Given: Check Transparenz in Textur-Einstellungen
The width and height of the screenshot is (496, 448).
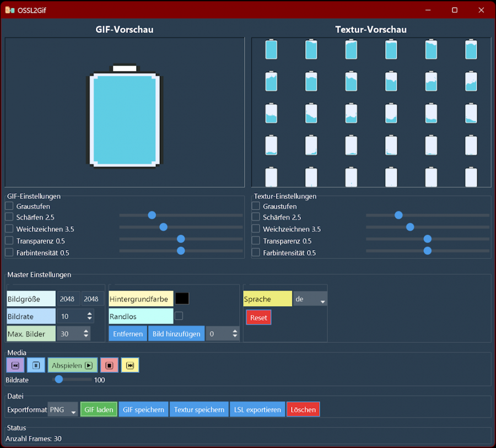Looking at the screenshot, I should pyautogui.click(x=256, y=241).
